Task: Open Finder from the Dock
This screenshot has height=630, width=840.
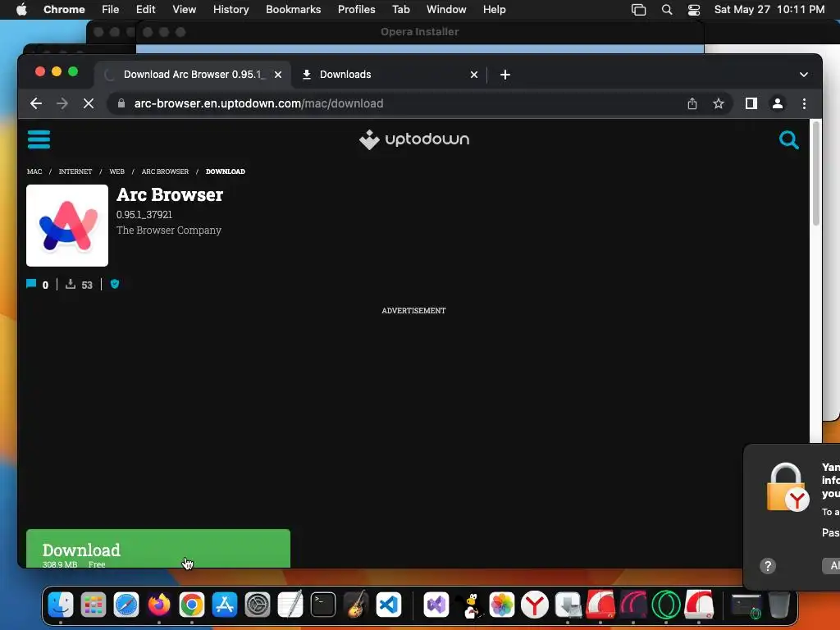Action: 61,605
